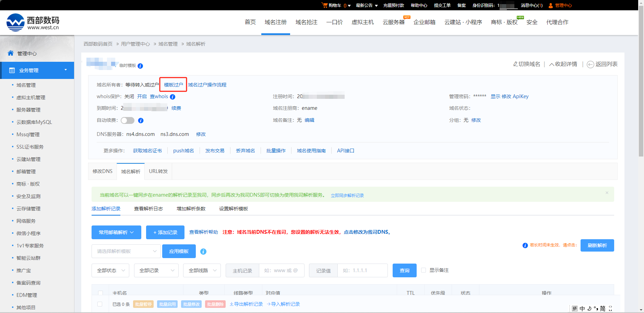Go to 域名注册 in main navigation

276,22
